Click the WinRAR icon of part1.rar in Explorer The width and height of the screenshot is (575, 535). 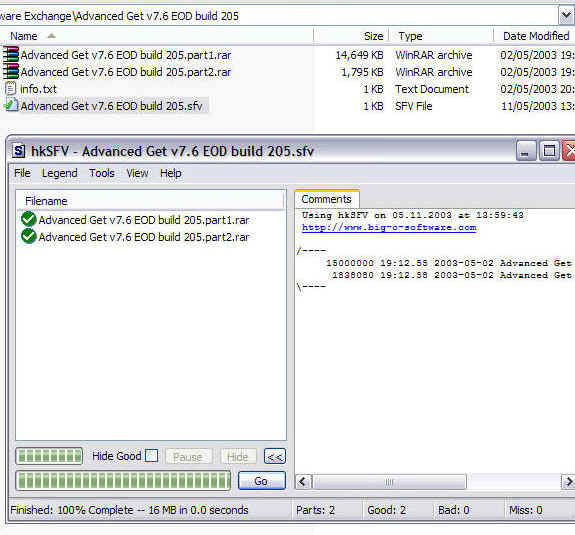[x=11, y=55]
